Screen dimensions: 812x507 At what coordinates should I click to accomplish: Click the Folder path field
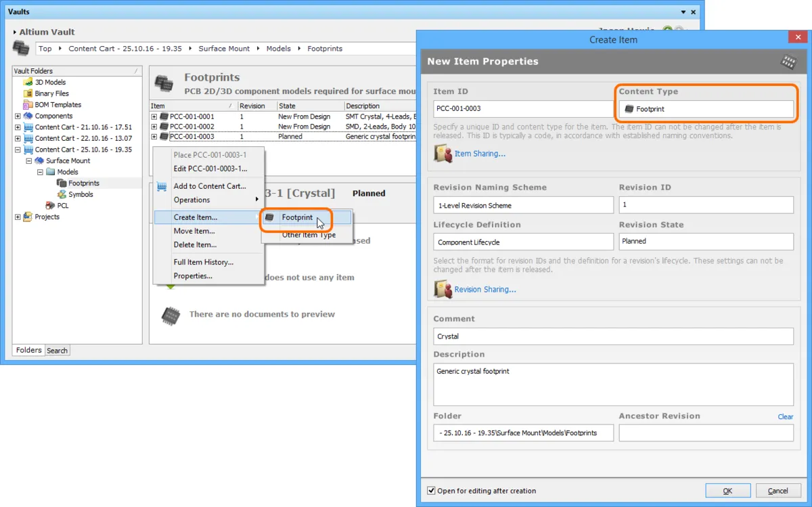click(x=524, y=433)
